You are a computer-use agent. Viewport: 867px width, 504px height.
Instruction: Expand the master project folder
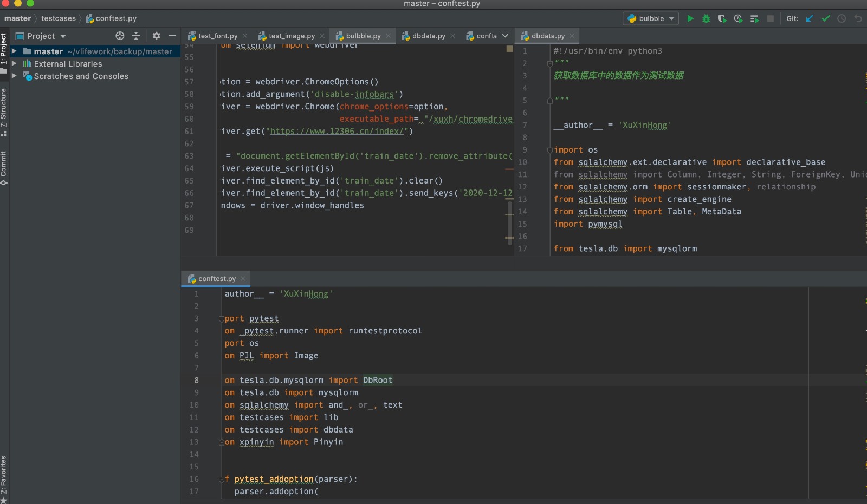(14, 51)
